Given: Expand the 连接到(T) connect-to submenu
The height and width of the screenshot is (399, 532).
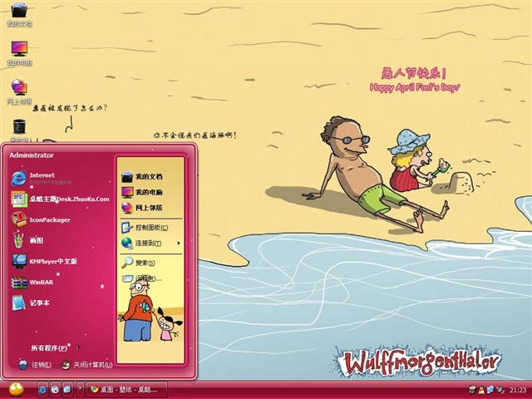Looking at the screenshot, I should click(x=150, y=243).
